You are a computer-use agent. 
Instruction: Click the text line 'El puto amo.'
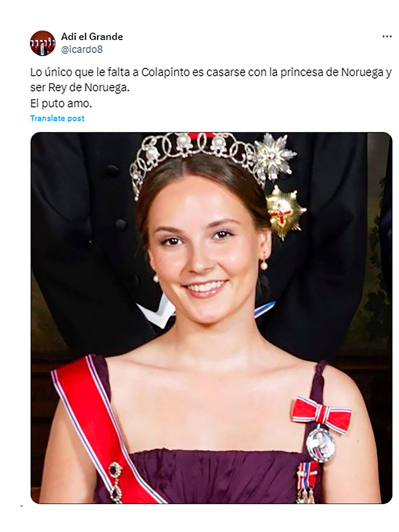(x=61, y=103)
